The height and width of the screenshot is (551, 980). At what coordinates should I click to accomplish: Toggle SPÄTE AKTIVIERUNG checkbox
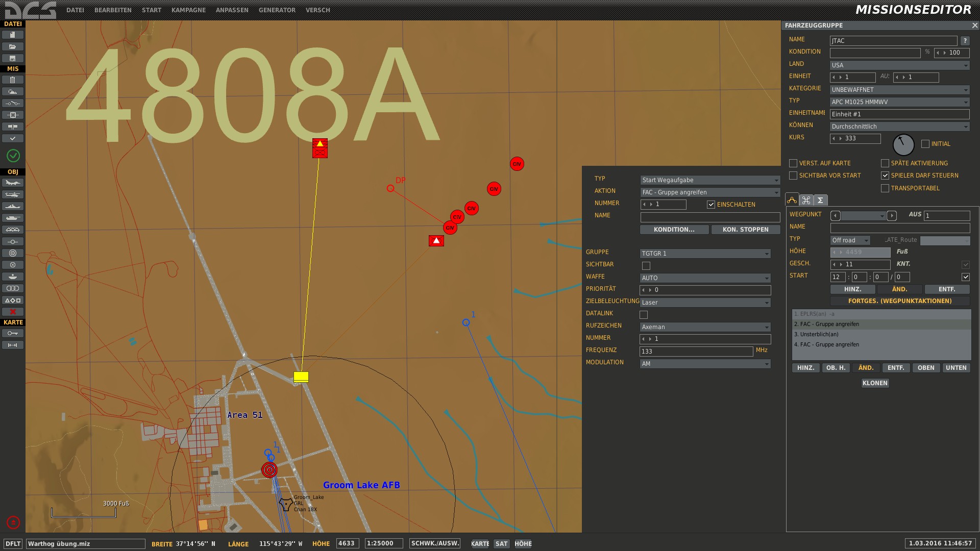885,163
